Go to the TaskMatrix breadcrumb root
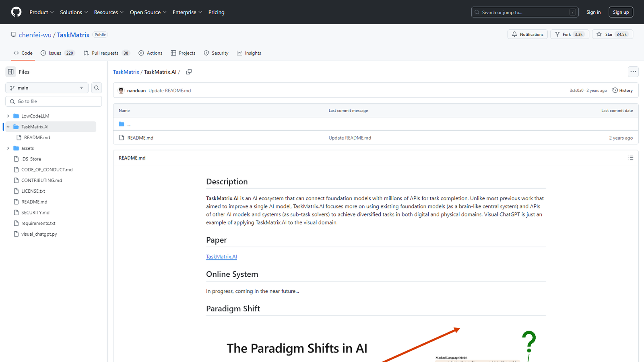The image size is (644, 362). tap(126, 72)
